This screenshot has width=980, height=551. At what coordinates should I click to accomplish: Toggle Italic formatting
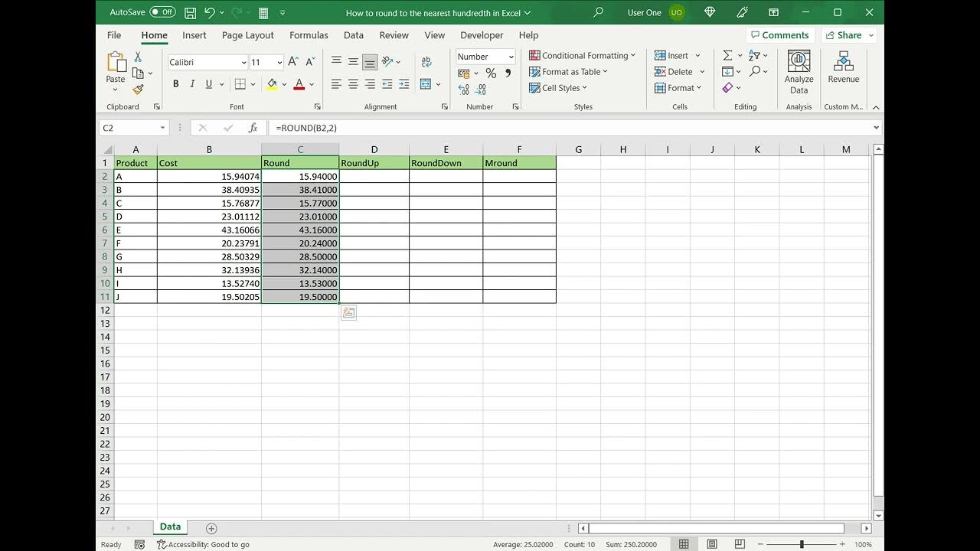(192, 84)
